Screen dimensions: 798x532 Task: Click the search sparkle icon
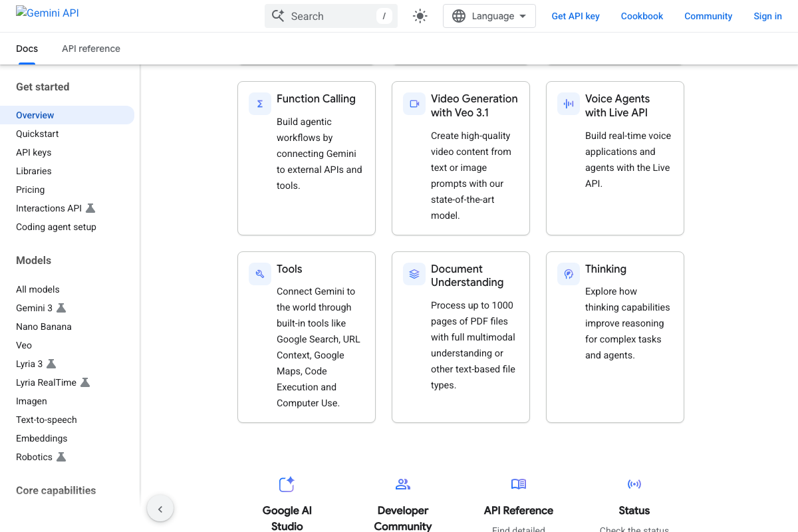coord(278,16)
